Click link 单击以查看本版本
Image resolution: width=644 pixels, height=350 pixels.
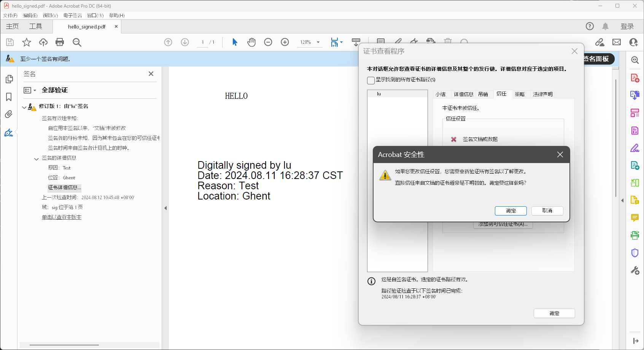tap(62, 217)
